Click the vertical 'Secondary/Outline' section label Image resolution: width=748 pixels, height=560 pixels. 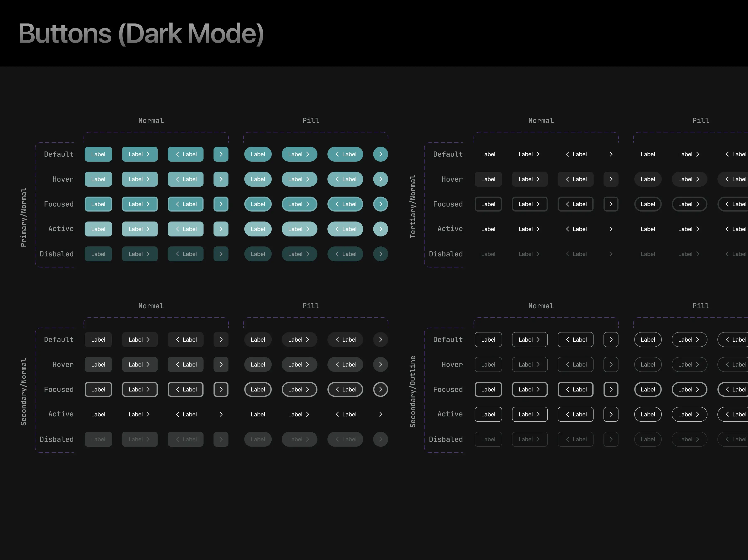tap(412, 391)
